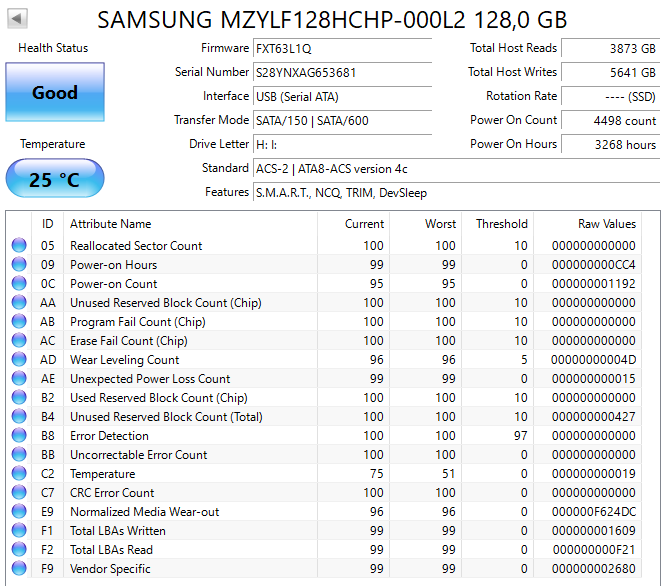Click blue status icon for Error Detection
668x586 pixels.
[x=18, y=436]
